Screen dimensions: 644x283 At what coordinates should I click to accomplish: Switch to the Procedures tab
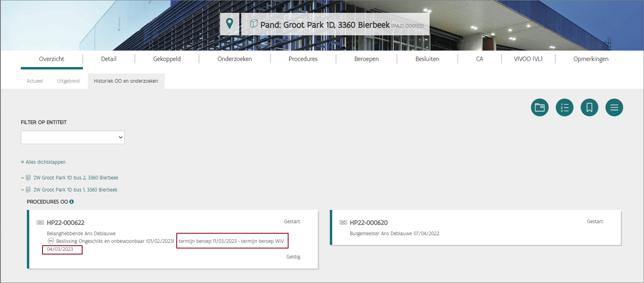coord(303,59)
